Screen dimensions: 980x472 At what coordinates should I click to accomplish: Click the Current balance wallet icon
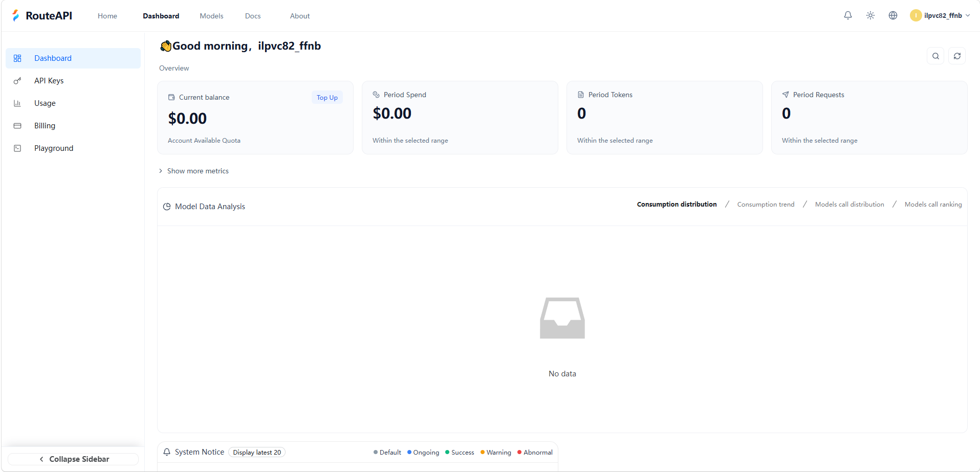171,97
